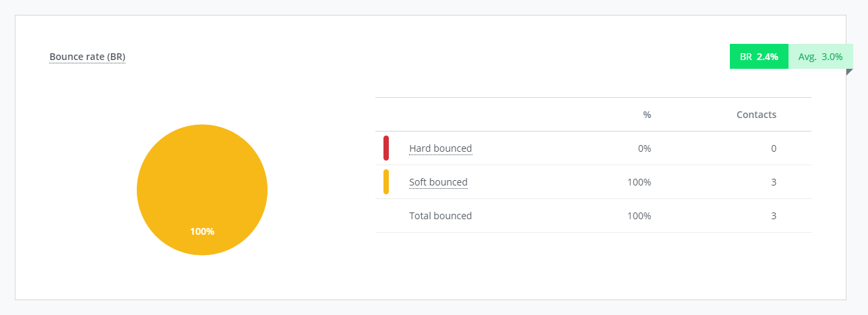Select the Total bounced row label

coord(441,216)
